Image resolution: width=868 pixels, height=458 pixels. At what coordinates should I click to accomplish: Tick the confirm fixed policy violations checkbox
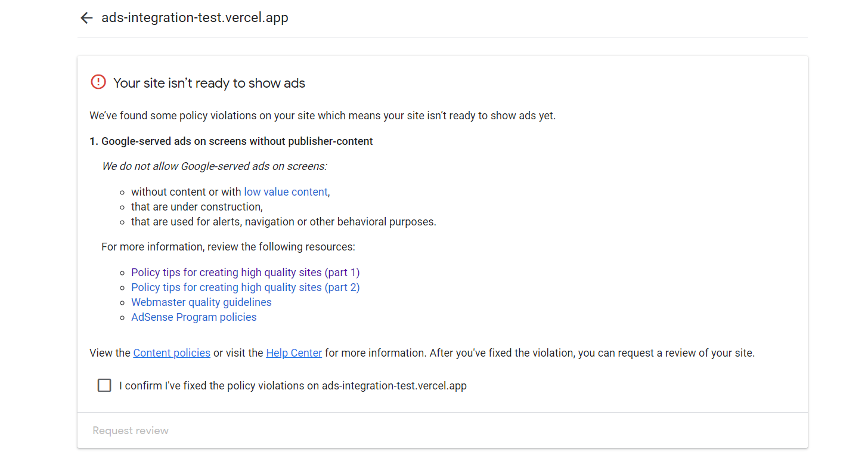pos(104,385)
